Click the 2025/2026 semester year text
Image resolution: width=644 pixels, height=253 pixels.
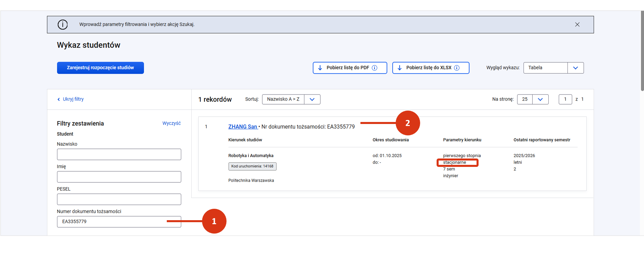click(524, 155)
